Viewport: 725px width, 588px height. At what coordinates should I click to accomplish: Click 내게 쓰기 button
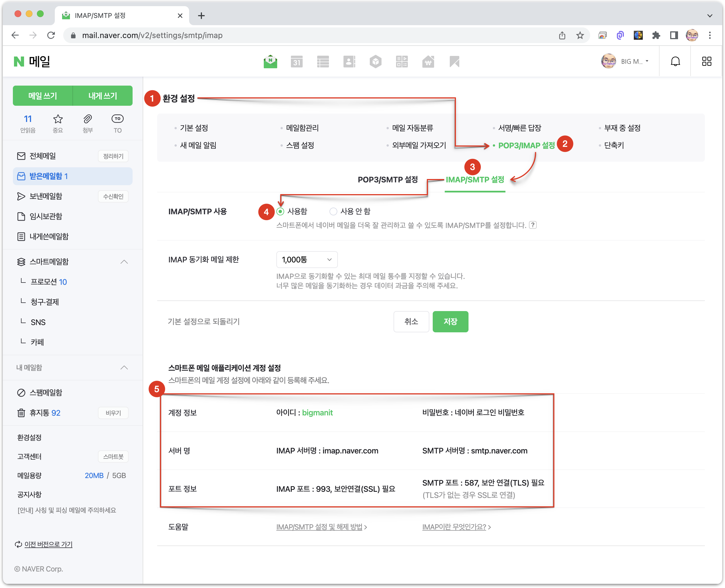pos(103,96)
